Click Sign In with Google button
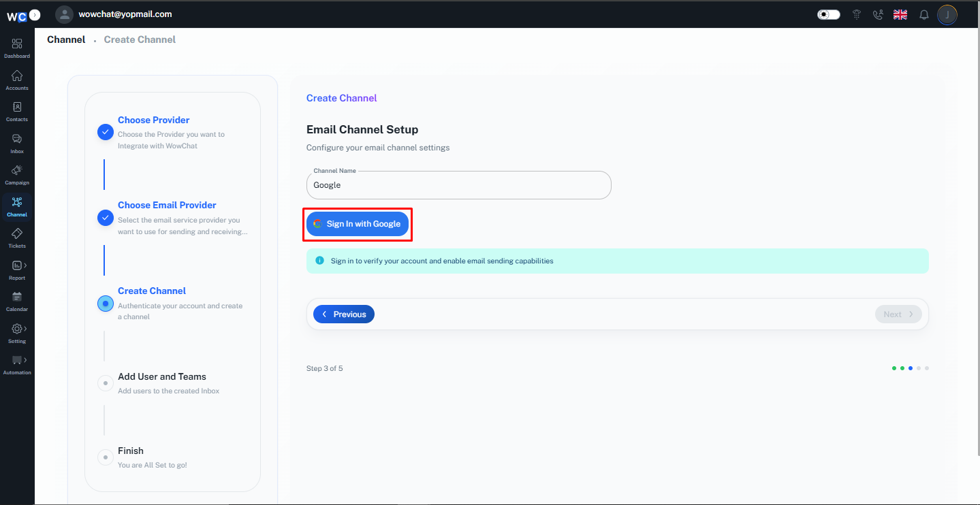The width and height of the screenshot is (980, 505). (358, 224)
